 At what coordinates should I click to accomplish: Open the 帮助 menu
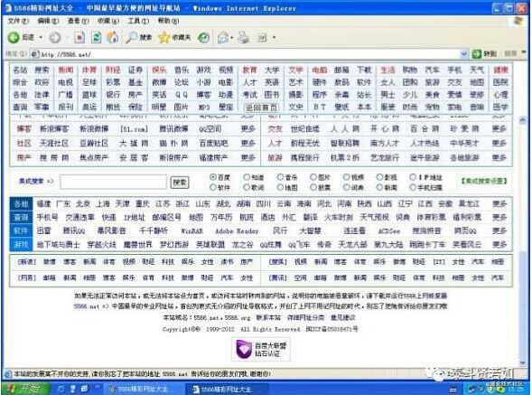(168, 21)
